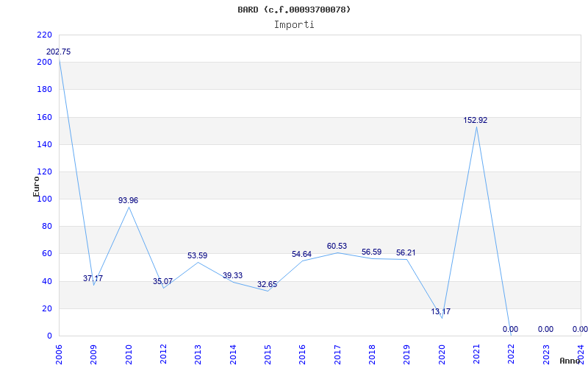Click the 40 y-axis tick label
The height and width of the screenshot is (368, 588).
pyautogui.click(x=46, y=281)
